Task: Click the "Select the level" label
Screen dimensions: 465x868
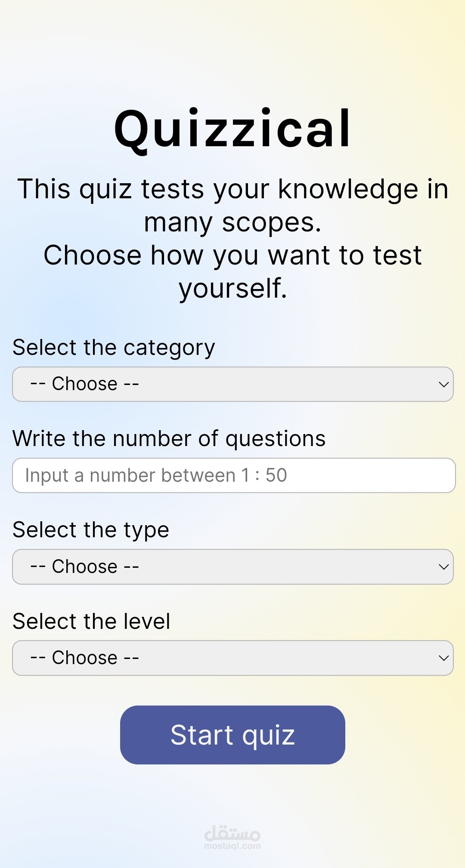Action: click(91, 621)
